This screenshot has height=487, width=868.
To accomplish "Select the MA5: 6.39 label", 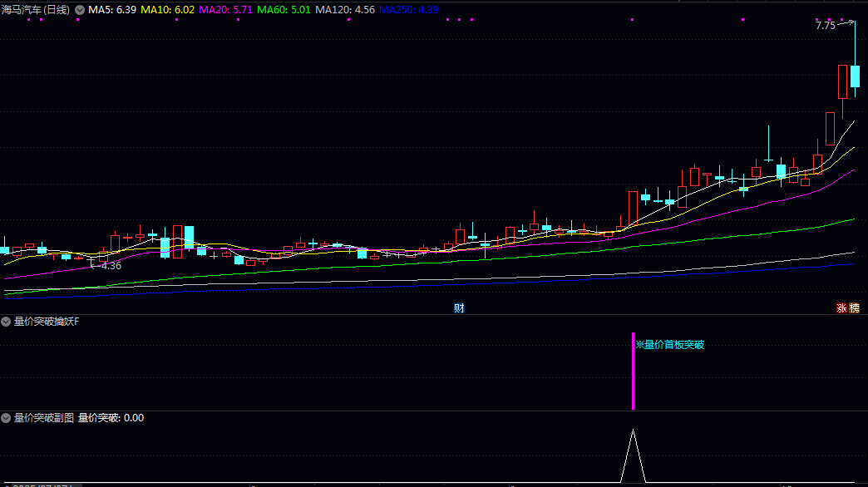I will [x=112, y=10].
